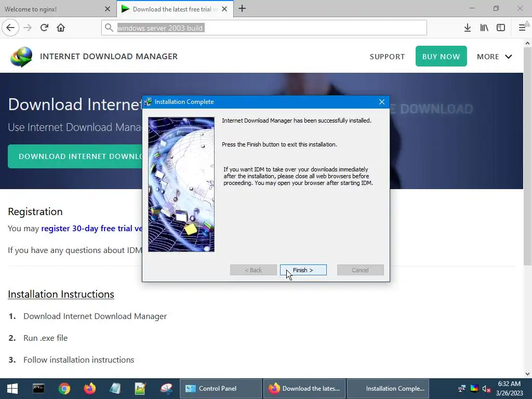Screen dimensions: 532x399
Task: Open the Firefox hamburger menu
Action: 522,28
